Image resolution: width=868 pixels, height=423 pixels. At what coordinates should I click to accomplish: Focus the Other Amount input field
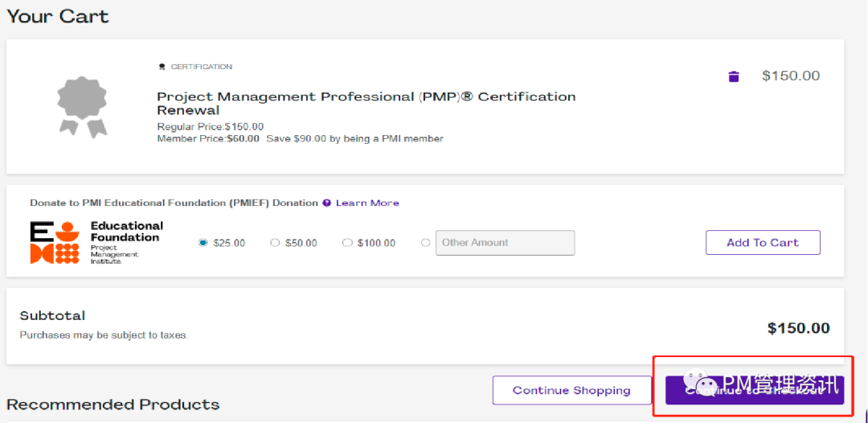505,243
